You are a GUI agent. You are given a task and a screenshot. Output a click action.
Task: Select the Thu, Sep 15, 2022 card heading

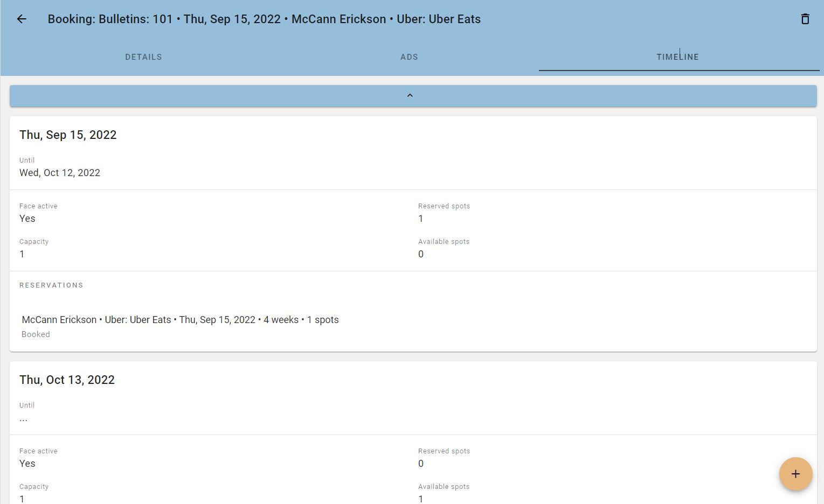click(68, 135)
